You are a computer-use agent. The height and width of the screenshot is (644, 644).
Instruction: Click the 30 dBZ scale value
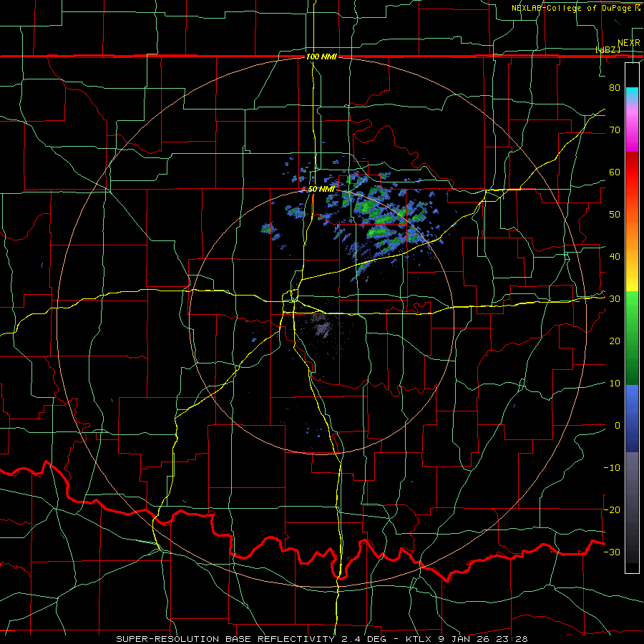(x=615, y=299)
